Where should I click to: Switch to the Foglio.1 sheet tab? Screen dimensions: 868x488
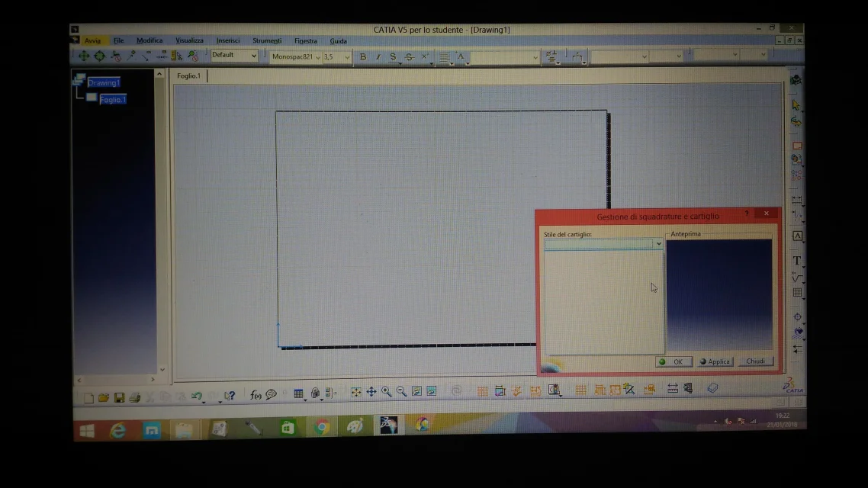[x=189, y=76]
